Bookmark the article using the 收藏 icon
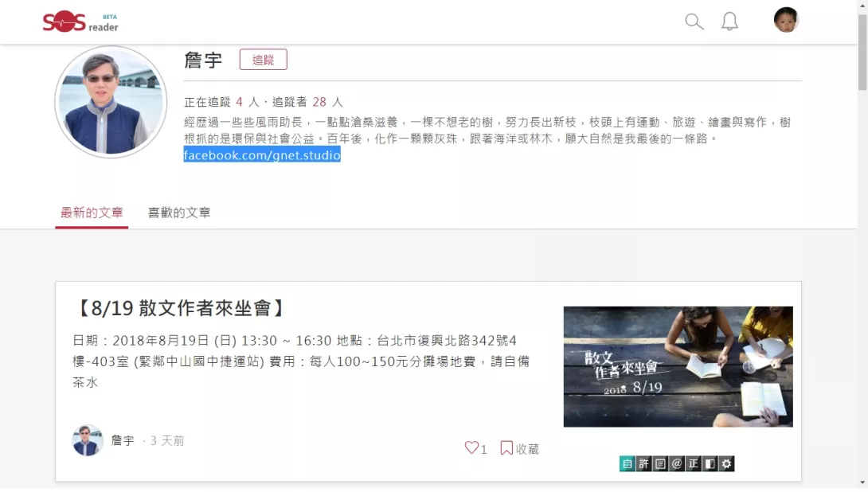 click(506, 447)
